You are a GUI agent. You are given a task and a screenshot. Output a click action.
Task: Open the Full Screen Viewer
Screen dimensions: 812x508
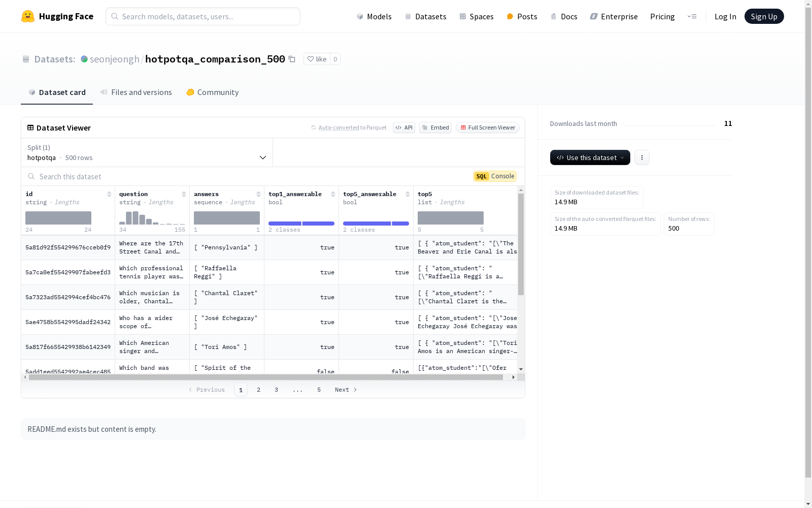click(x=488, y=128)
